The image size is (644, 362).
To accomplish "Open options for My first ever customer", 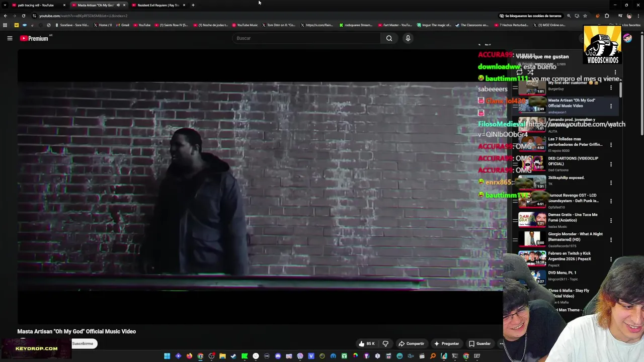I will click(611, 87).
